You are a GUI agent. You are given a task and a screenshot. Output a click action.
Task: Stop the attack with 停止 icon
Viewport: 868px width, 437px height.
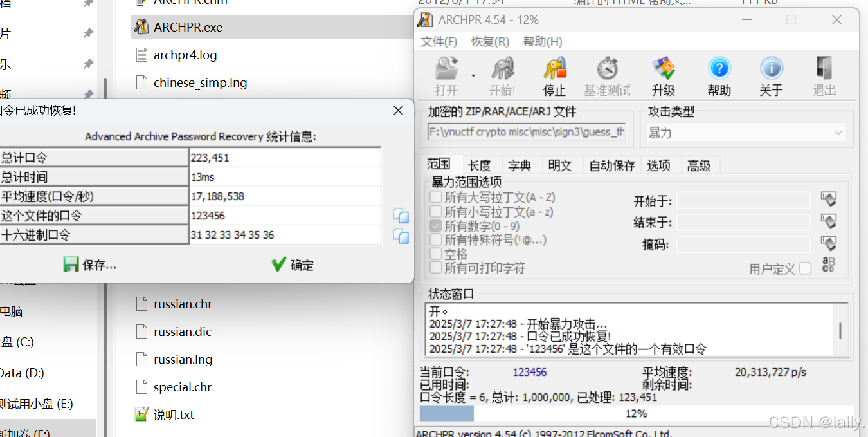pyautogui.click(x=554, y=77)
